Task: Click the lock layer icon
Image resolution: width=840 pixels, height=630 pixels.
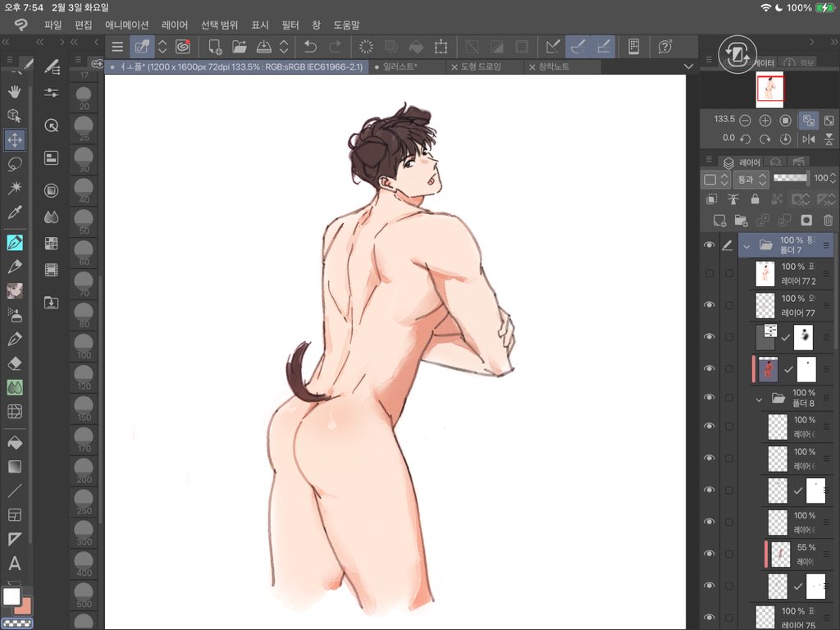Action: [x=755, y=199]
